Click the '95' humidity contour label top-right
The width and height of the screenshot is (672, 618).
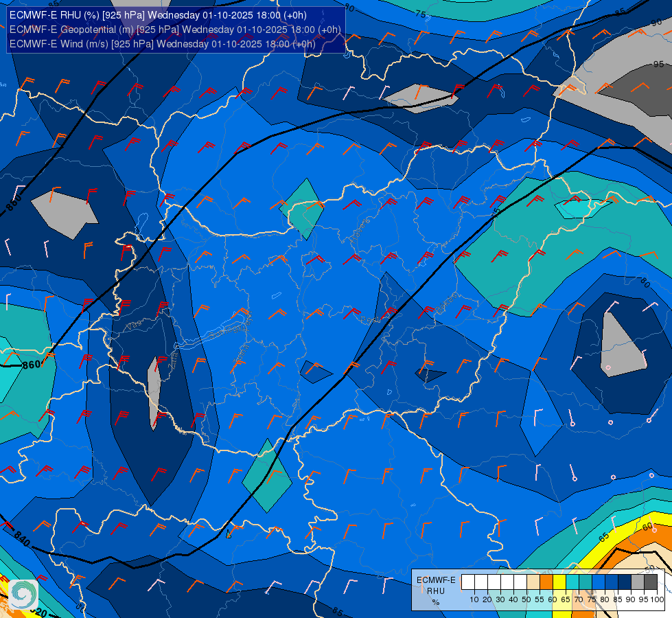[x=658, y=65]
